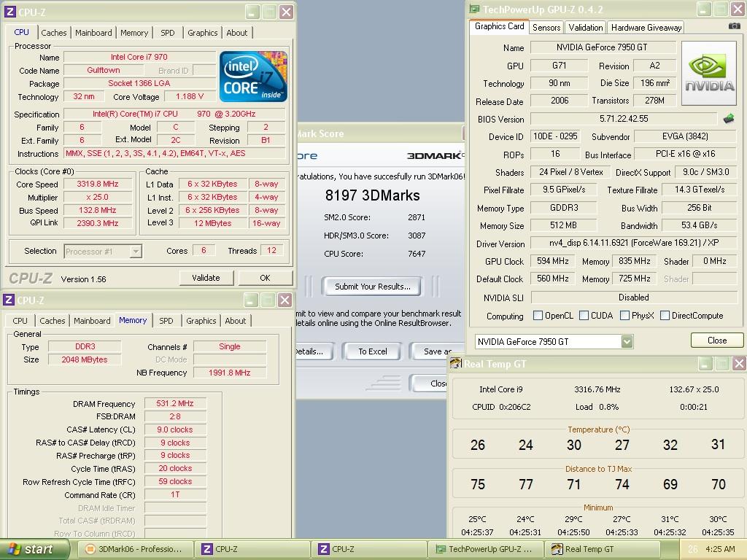Screen dimensions: 747x560
Task: Click the Windows logo on the start button
Action: pos(15,549)
